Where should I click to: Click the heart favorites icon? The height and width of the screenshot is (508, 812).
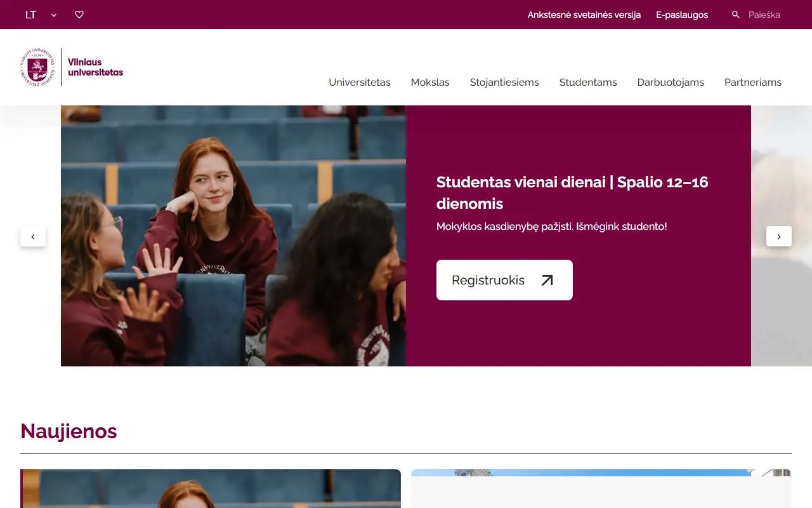pyautogui.click(x=79, y=15)
